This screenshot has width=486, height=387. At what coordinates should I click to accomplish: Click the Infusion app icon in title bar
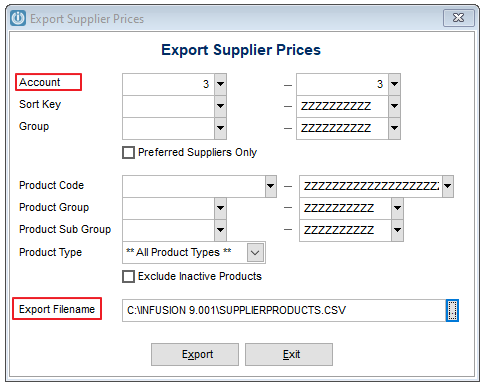pos(18,18)
